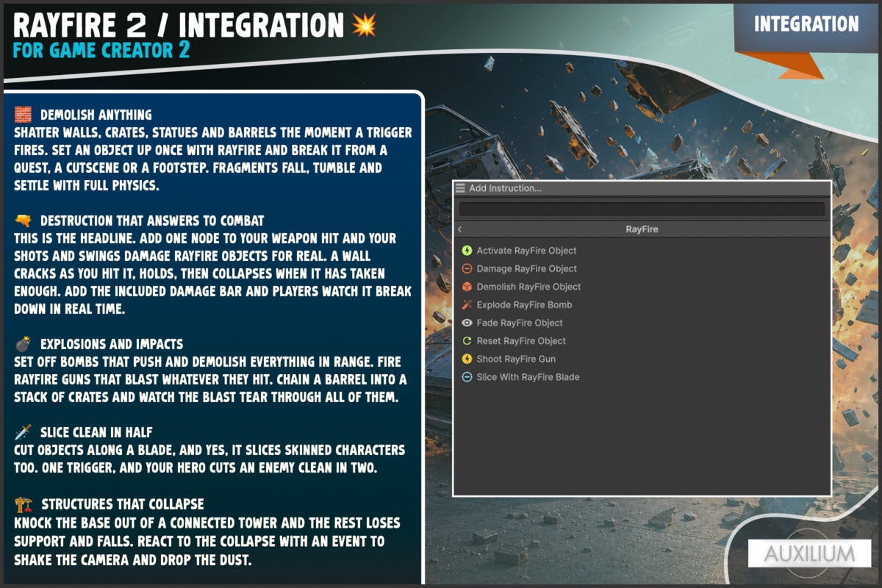
Task: Click the RayFire category header label
Action: coord(642,229)
